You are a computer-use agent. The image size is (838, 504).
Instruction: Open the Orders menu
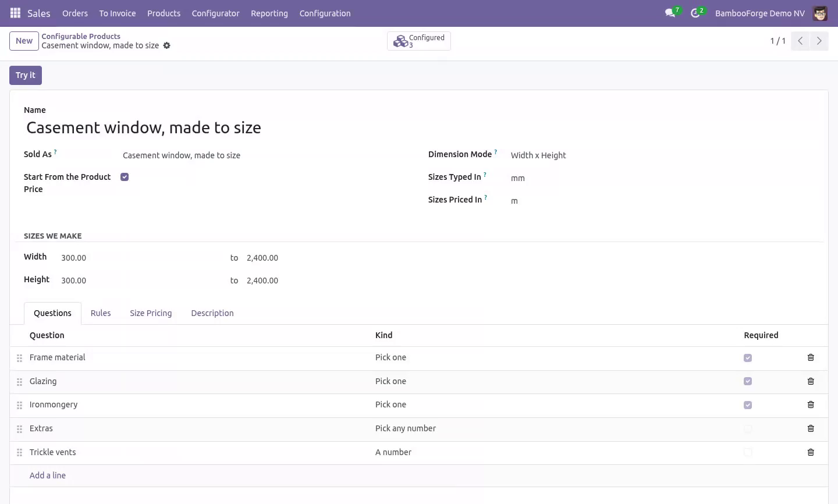(x=75, y=13)
